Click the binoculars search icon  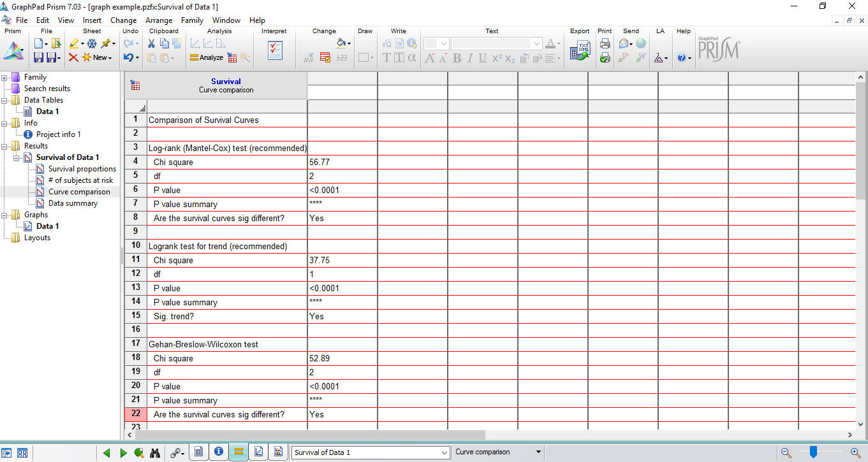[154, 452]
